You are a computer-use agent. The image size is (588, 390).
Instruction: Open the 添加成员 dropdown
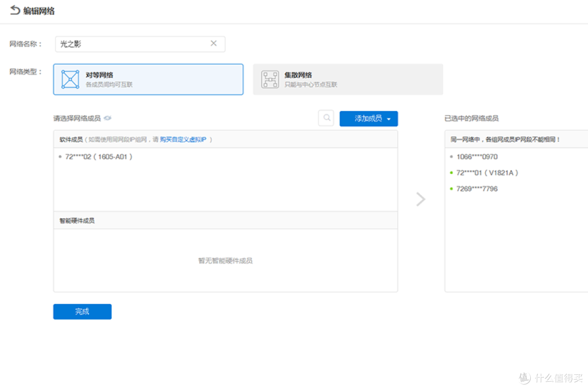(369, 119)
